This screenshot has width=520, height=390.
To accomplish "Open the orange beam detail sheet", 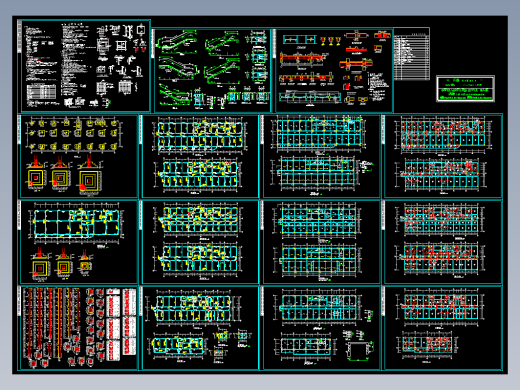I will pos(333,70).
